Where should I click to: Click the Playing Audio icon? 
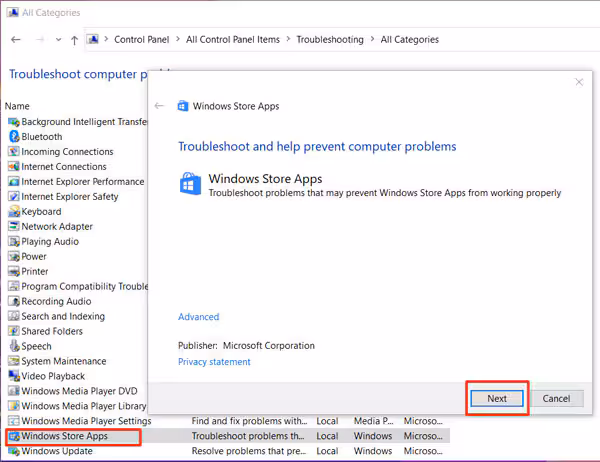pyautogui.click(x=14, y=242)
